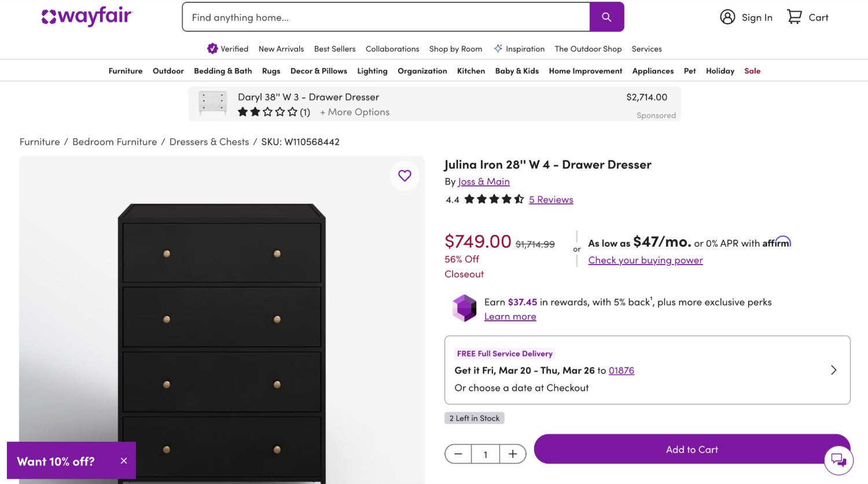Click the Verified badge icon
Screen dimensions: 868x484
tap(212, 49)
